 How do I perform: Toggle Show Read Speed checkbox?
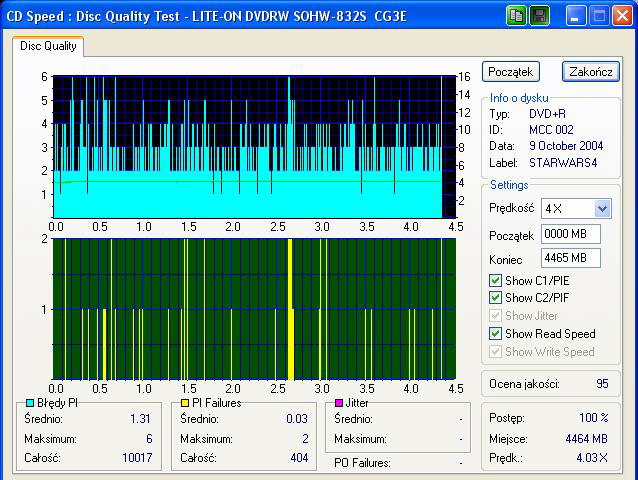495,334
